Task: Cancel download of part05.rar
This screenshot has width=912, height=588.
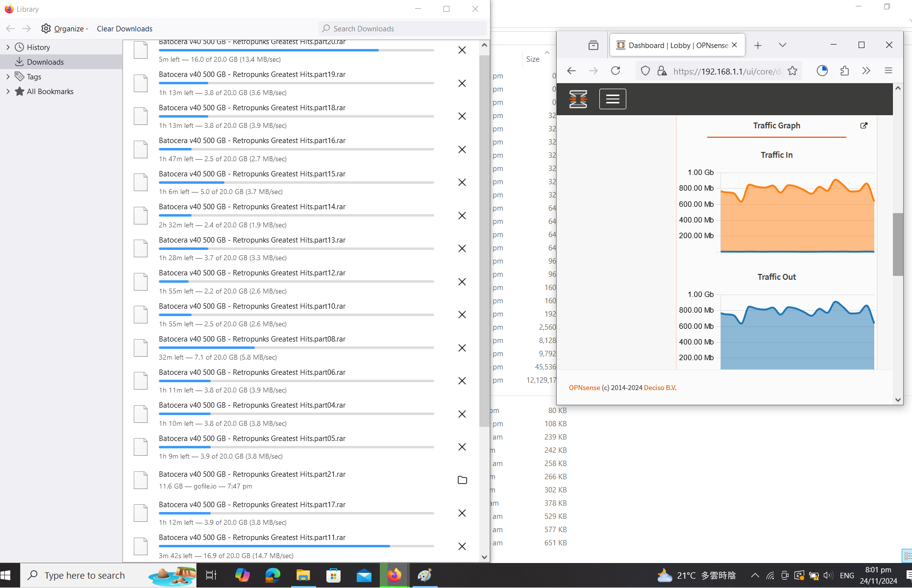Action: point(462,447)
